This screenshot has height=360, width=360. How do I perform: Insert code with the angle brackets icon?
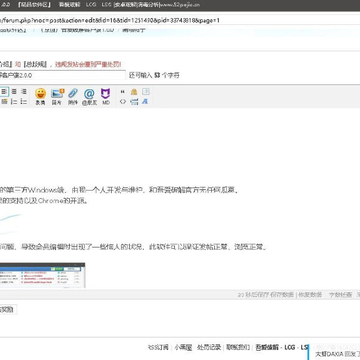tap(123, 102)
